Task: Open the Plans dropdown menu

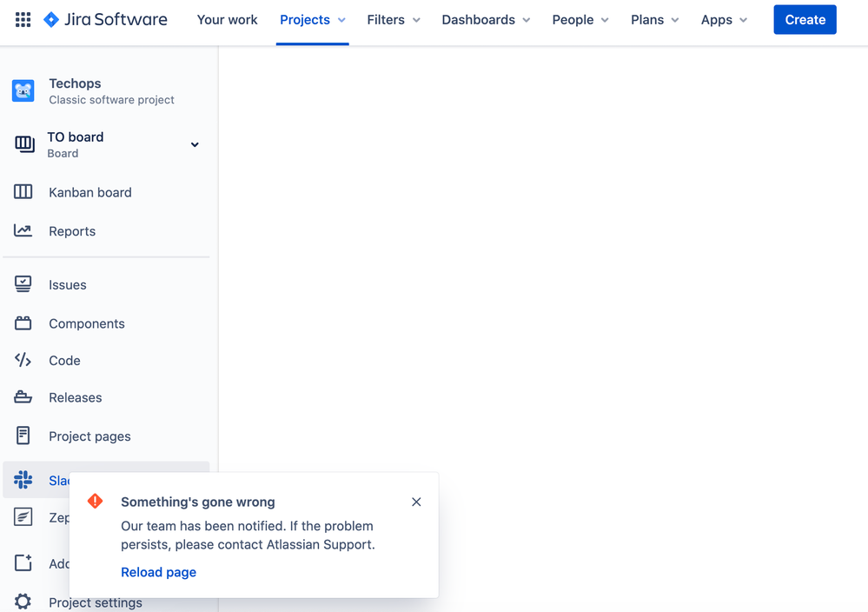Action: coord(655,20)
